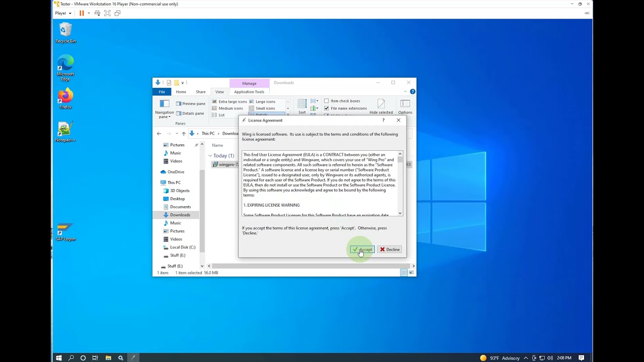Collapse the Today (1) group
The width and height of the screenshot is (644, 362).
pyautogui.click(x=210, y=156)
